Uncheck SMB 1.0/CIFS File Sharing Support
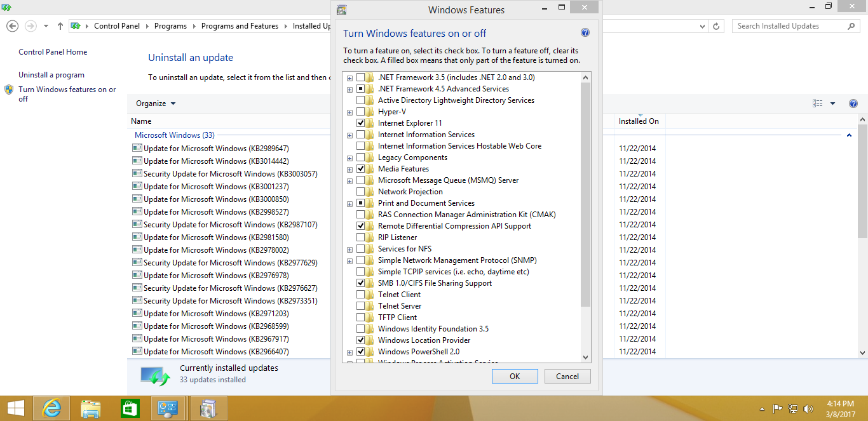The width and height of the screenshot is (868, 421). 361,283
